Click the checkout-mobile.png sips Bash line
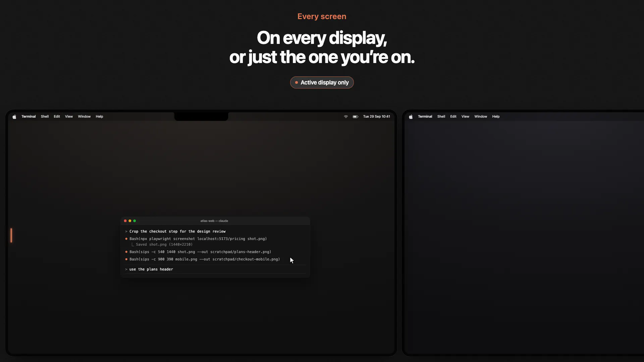The height and width of the screenshot is (362, 644). pyautogui.click(x=202, y=259)
